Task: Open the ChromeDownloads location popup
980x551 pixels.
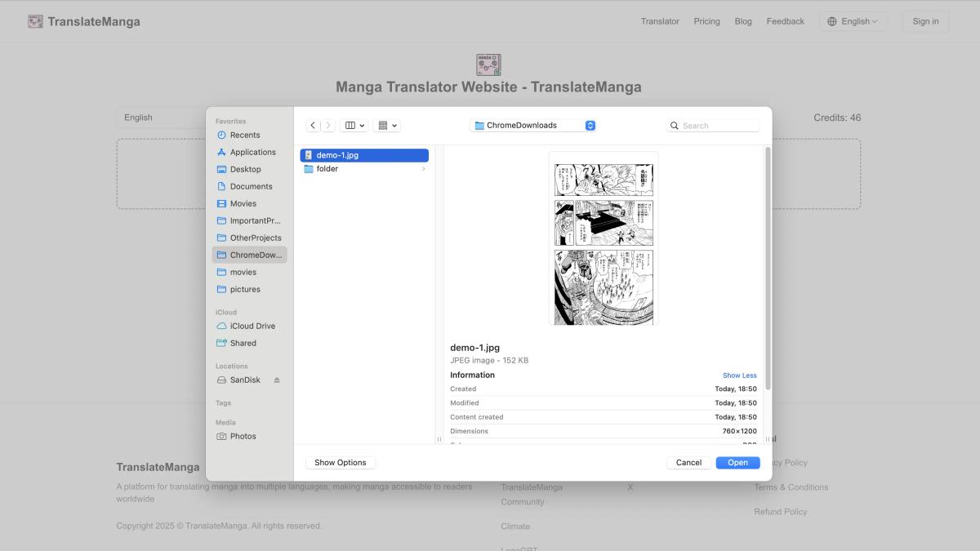Action: [535, 126]
